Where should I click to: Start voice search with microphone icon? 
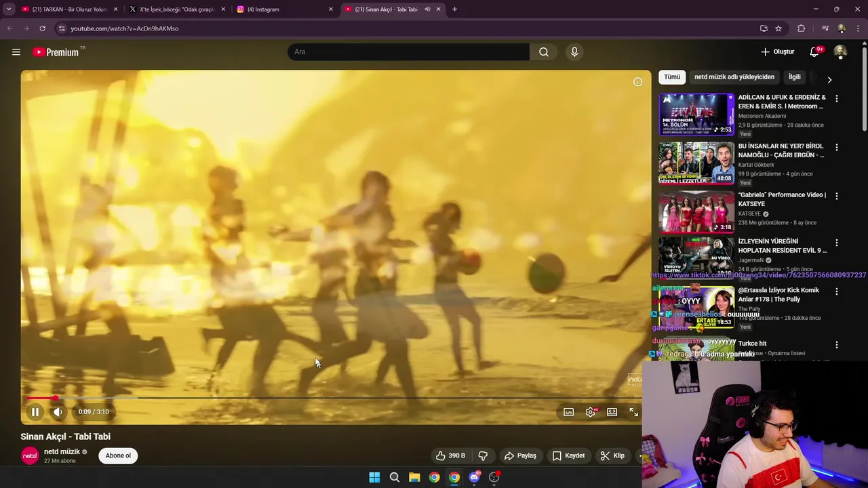tap(574, 52)
